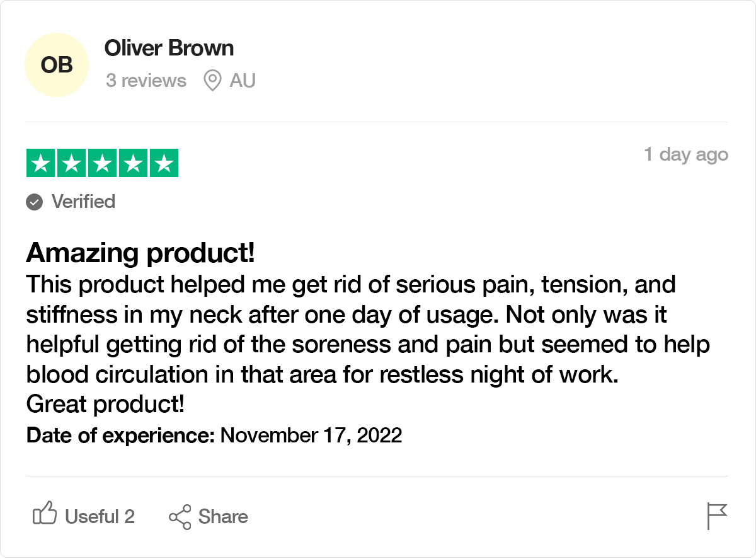The image size is (756, 559).
Task: Click the thumbs-up Useful icon
Action: [45, 514]
